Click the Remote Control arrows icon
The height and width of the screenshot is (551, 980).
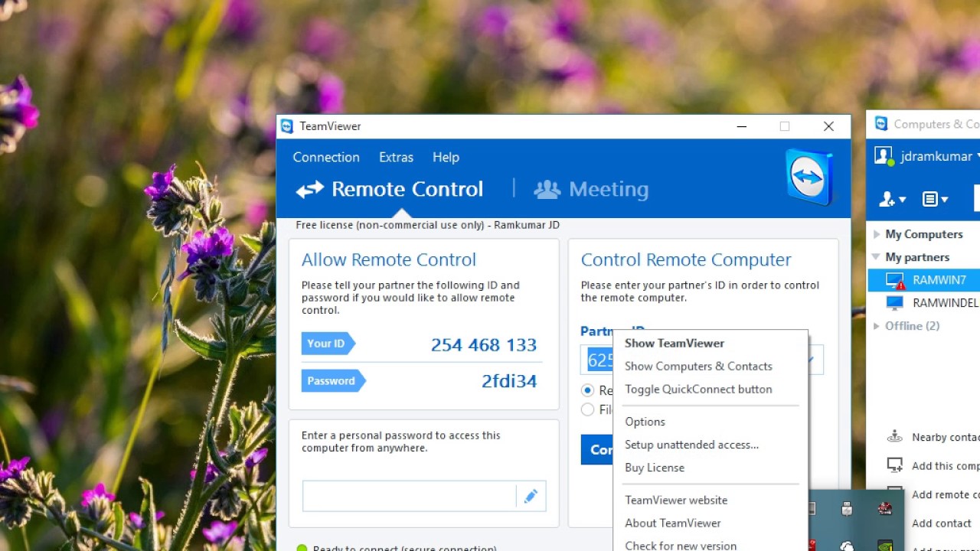coord(310,189)
